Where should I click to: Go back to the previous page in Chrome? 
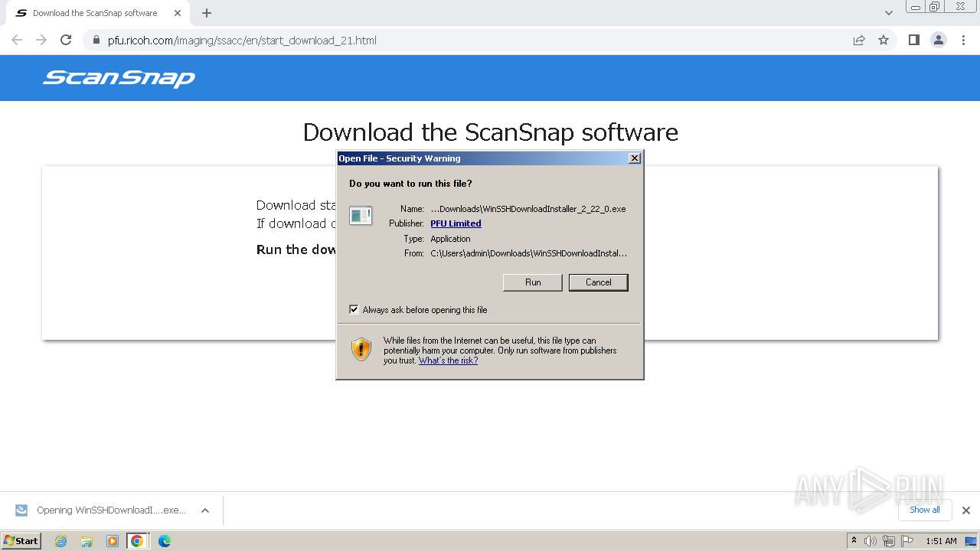[x=17, y=40]
